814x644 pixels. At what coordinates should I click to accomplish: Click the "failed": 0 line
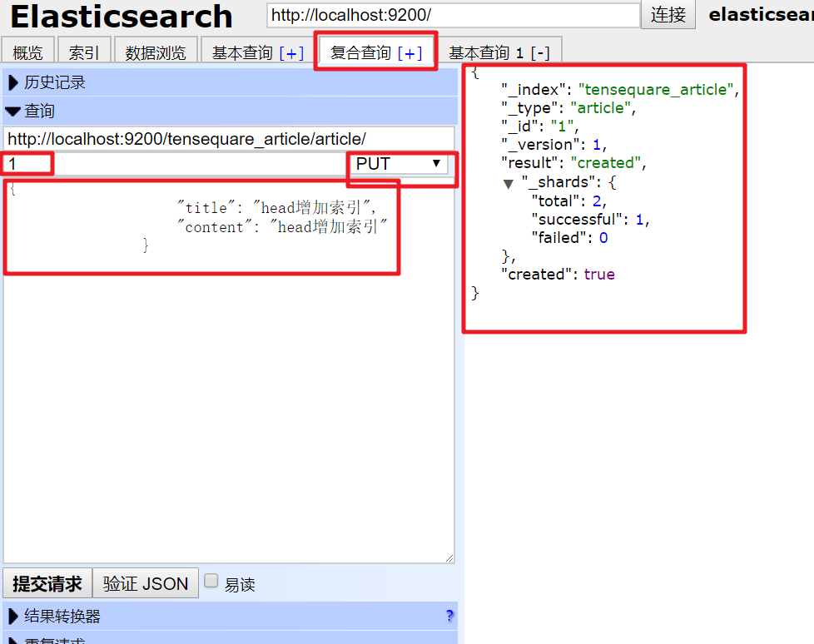(x=569, y=238)
